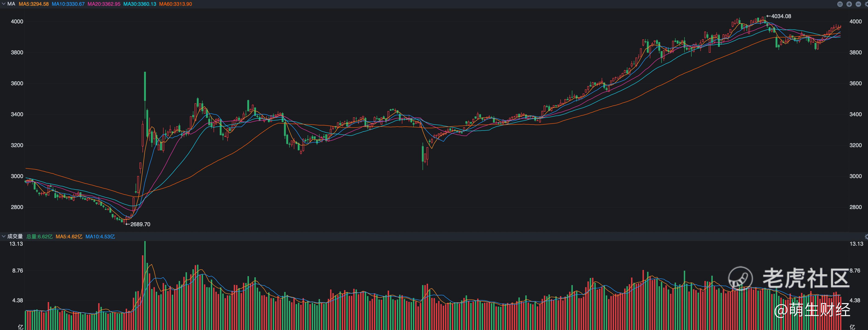Click the 2689.70 low price marker
This screenshot has width=868, height=330.
click(138, 224)
